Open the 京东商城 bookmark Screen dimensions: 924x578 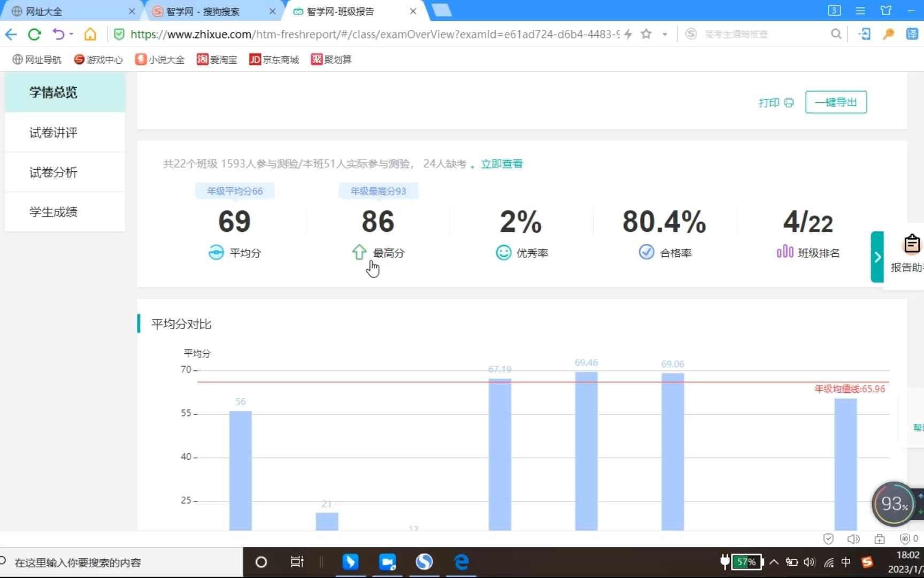[x=274, y=59]
